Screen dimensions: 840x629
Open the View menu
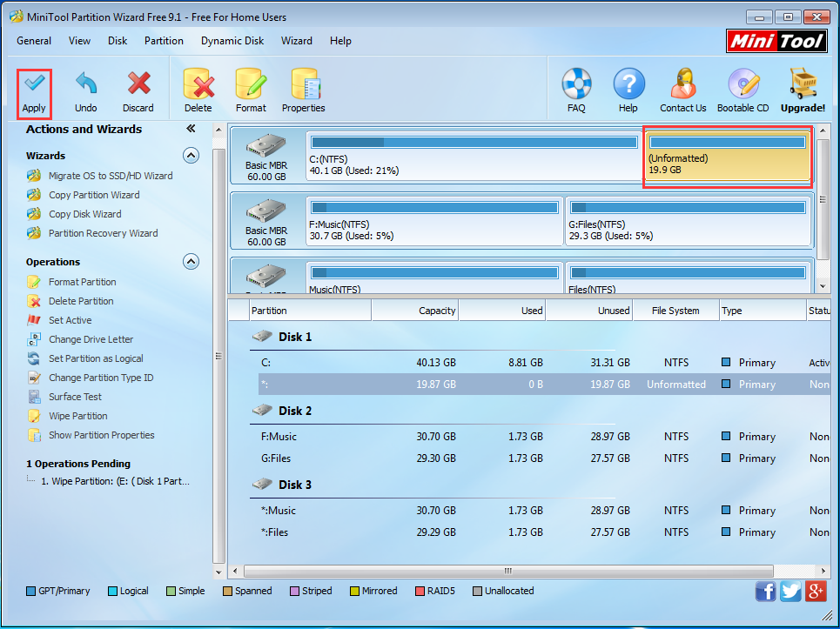pos(79,41)
